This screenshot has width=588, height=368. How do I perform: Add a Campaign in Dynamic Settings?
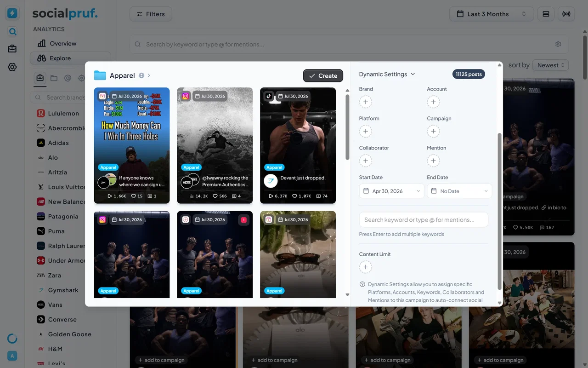pos(433,131)
